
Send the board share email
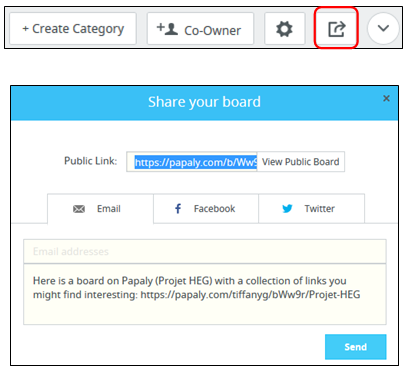(356, 347)
